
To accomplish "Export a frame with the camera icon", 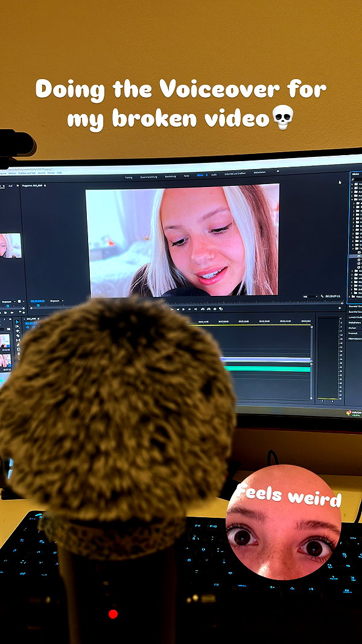I will pos(215,309).
